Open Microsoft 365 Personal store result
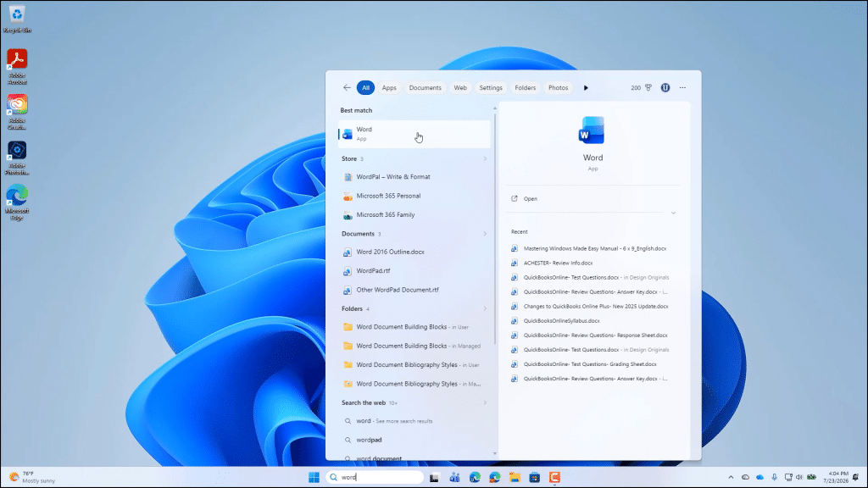 tap(414, 196)
